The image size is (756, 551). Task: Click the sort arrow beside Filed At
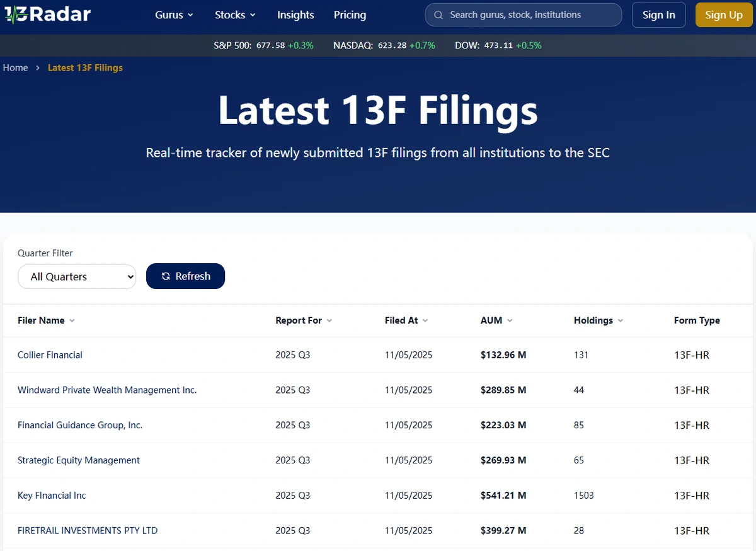point(424,321)
